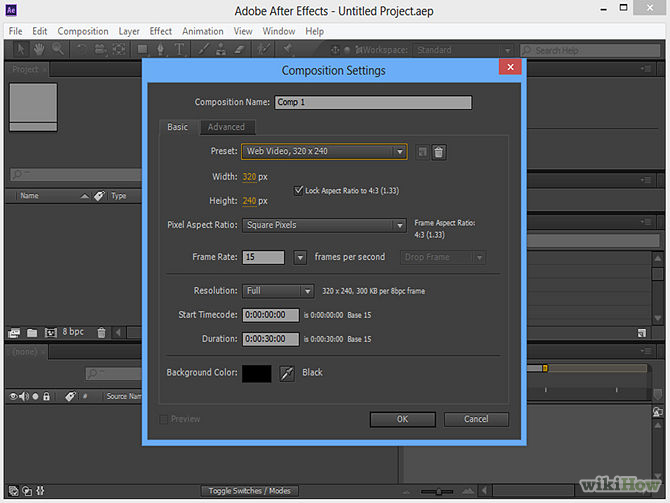
Task: Open the Effect menu
Action: coord(161,31)
